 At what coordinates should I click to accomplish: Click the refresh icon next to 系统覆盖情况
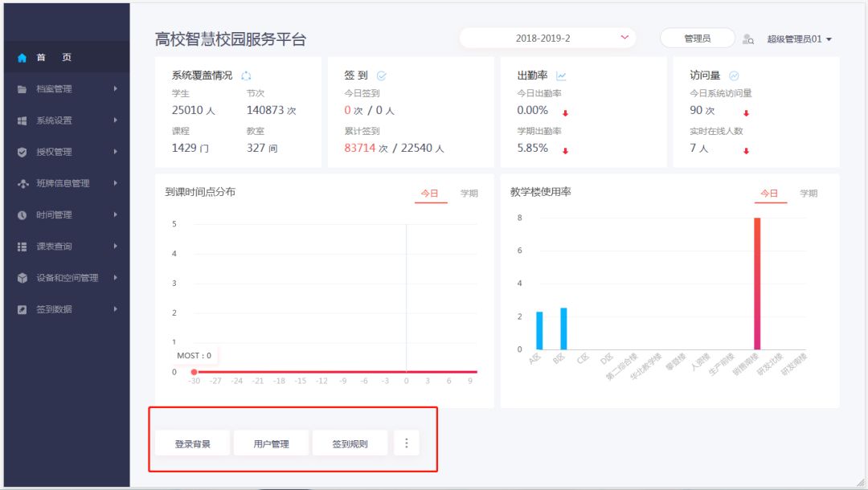point(246,76)
